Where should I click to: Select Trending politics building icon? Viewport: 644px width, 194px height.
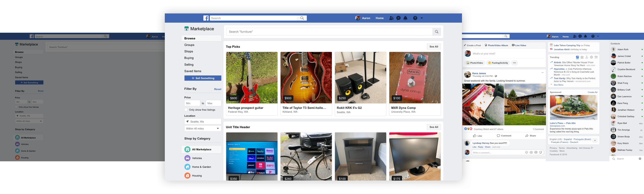(582, 57)
